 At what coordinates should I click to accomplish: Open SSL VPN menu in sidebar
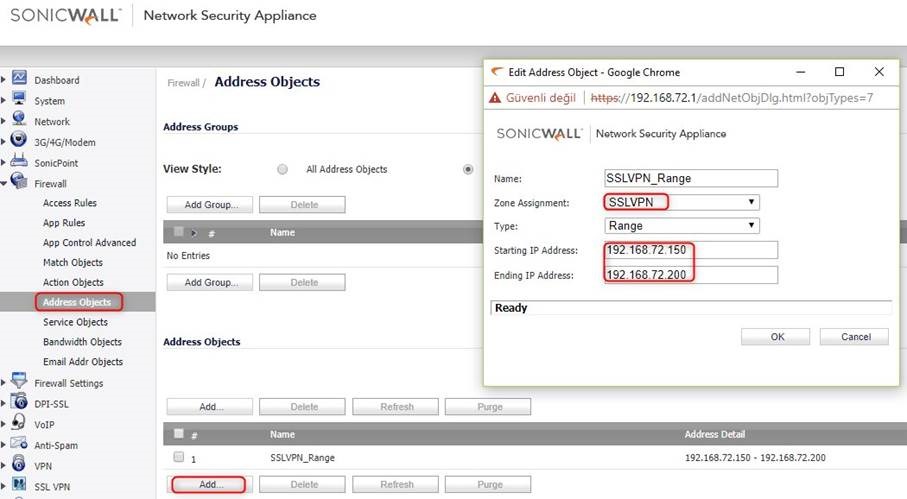point(52,487)
